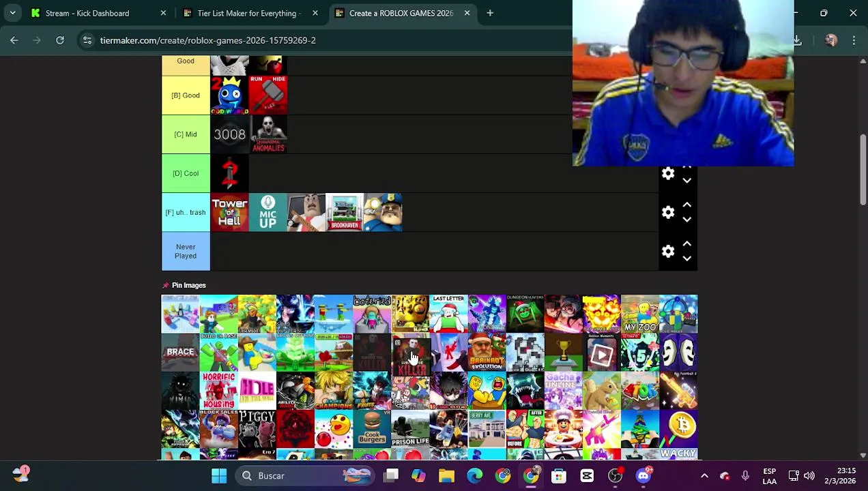Close the Stream - Kick Dashboard tab
Viewport: 868px width, 491px height.
[x=163, y=13]
